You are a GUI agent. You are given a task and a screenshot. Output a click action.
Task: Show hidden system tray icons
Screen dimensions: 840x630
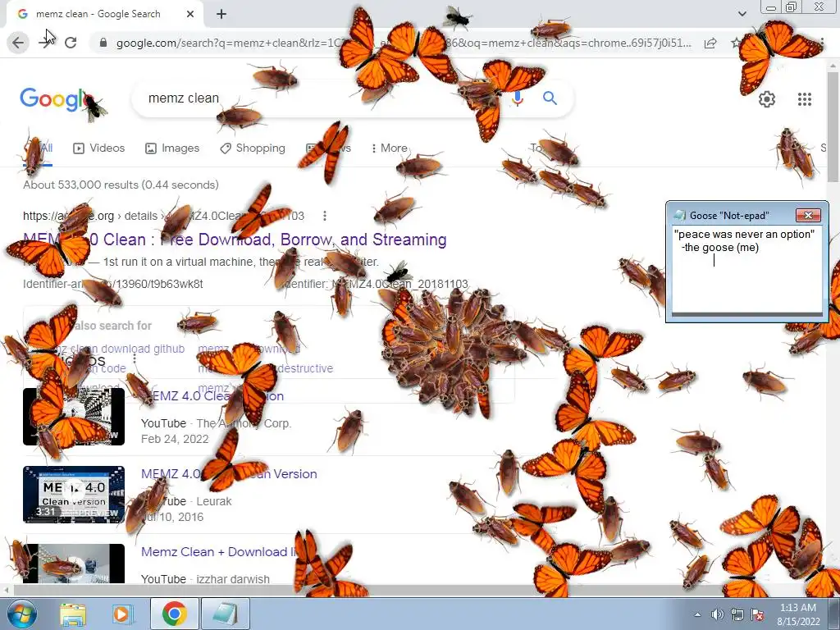click(x=697, y=614)
